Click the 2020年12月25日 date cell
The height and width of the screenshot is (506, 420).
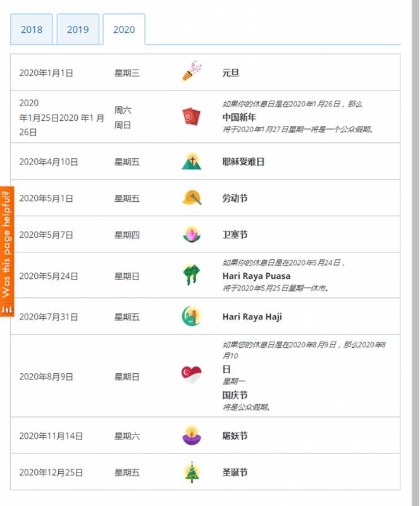coord(51,472)
